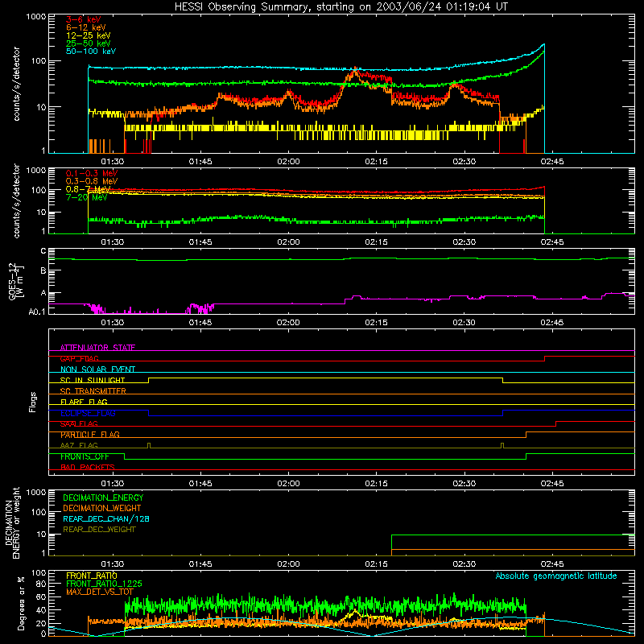This screenshot has height=644, width=644.
Task: Click the Absolute geomagnetic latitude label
Action: [556, 576]
